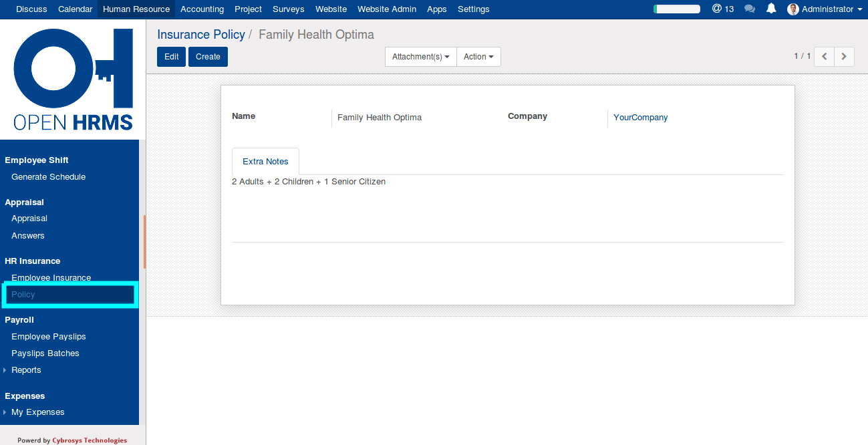The image size is (868, 445).
Task: Open the Administrator user dropdown
Action: pos(825,9)
